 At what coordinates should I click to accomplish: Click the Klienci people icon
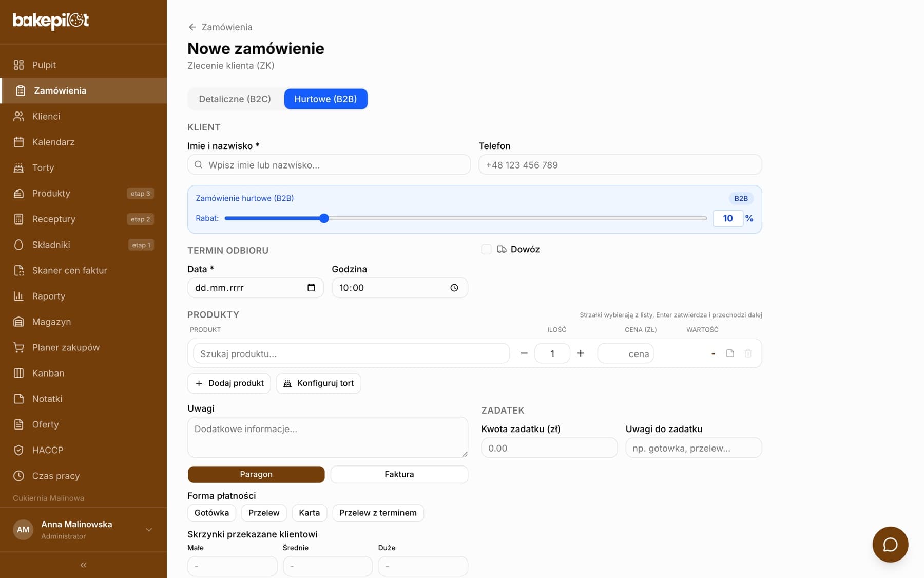click(x=18, y=116)
